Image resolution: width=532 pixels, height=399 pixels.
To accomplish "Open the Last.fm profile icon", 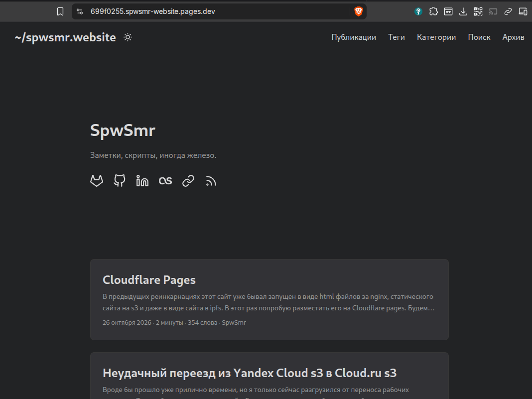I will click(x=165, y=181).
